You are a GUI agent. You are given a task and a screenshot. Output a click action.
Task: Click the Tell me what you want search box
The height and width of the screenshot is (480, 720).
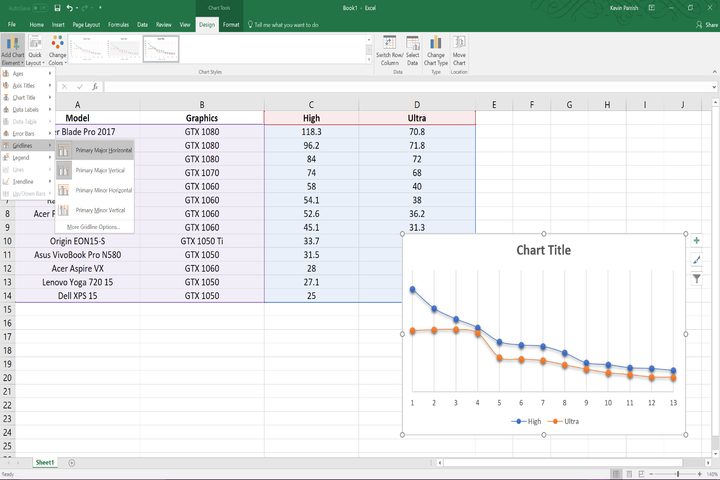[x=283, y=25]
